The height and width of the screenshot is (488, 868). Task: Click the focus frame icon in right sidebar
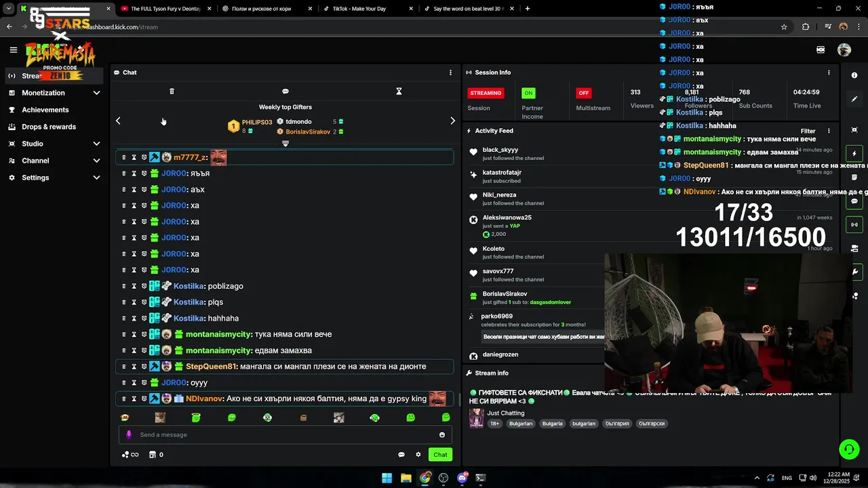coord(854,130)
